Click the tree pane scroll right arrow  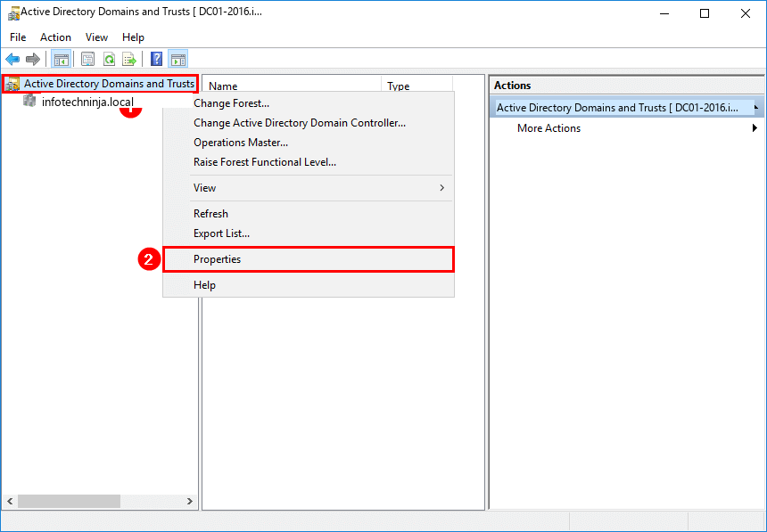click(x=190, y=501)
